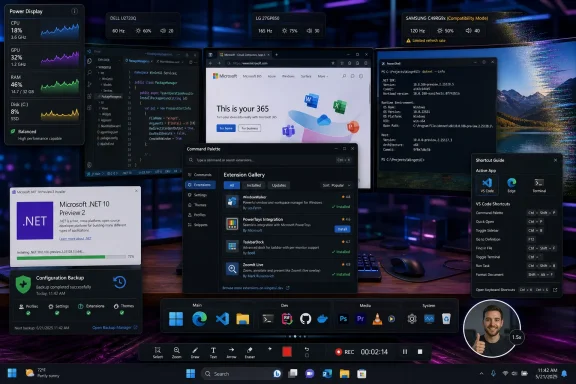Switch to the Installed tab in the Extension Gallery
The width and height of the screenshot is (576, 384).
(253, 185)
